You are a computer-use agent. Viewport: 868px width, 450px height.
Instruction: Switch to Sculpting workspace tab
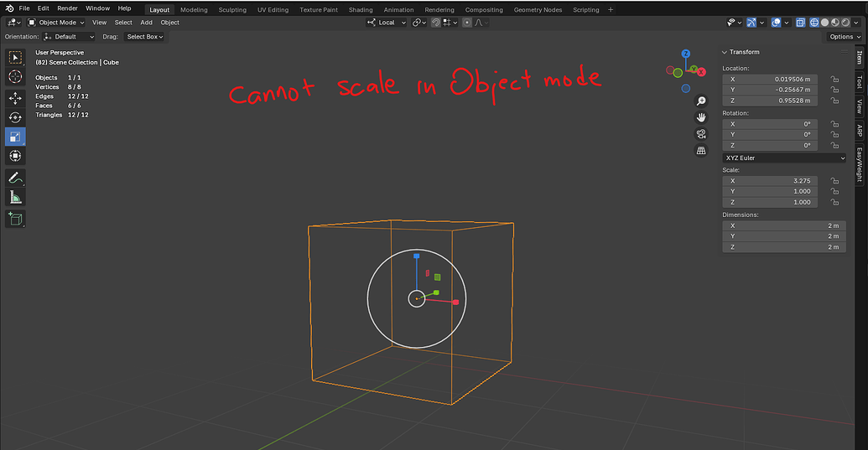(x=232, y=10)
